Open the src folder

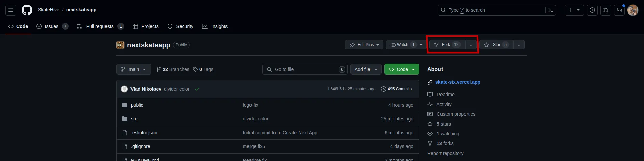(x=134, y=119)
